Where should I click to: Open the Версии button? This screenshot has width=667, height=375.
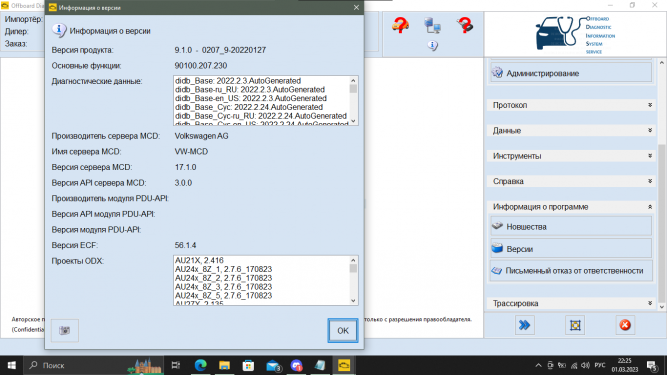[571, 249]
